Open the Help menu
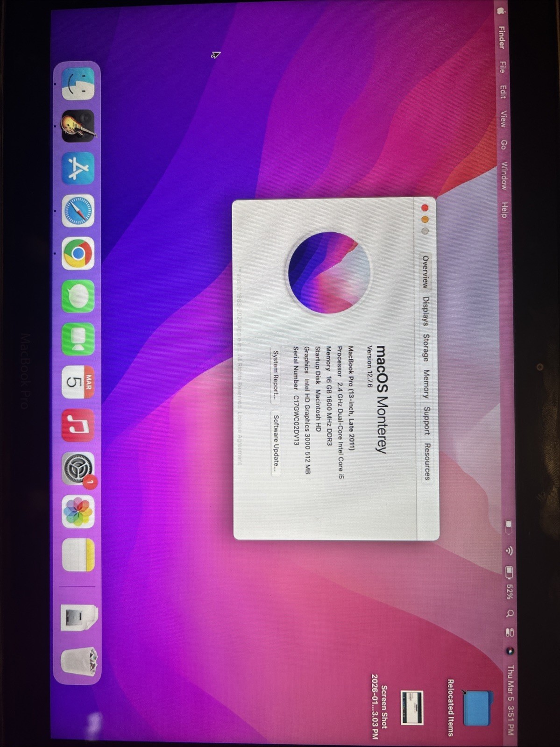This screenshot has width=560, height=747. pyautogui.click(x=504, y=210)
